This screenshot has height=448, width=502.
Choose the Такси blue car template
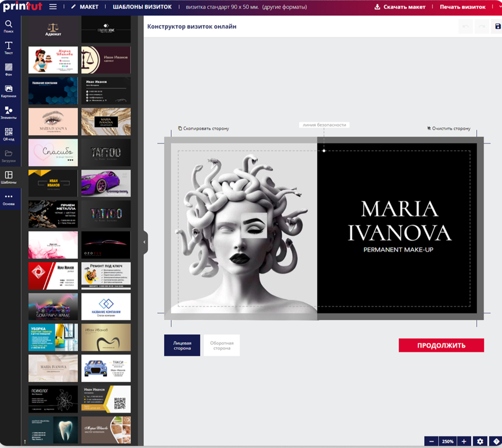pyautogui.click(x=106, y=368)
